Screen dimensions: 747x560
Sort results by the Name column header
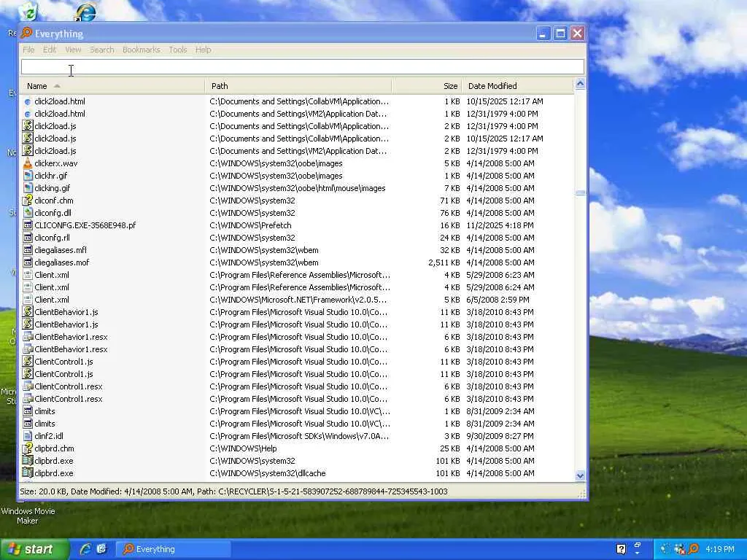point(113,86)
